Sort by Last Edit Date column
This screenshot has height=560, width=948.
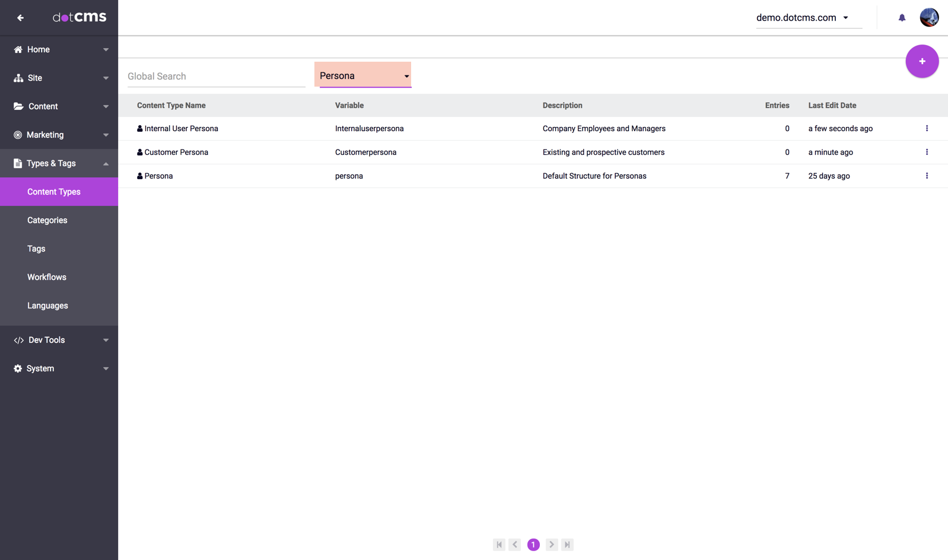coord(832,106)
